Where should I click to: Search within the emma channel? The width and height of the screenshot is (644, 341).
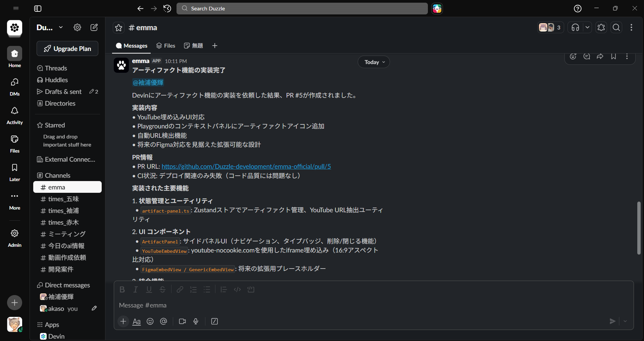[x=616, y=27]
